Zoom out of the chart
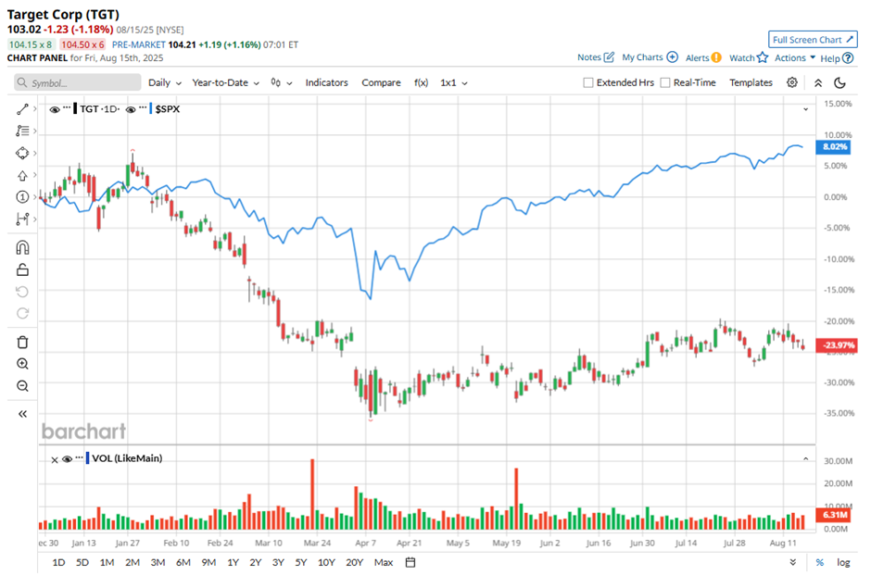 pos(22,386)
